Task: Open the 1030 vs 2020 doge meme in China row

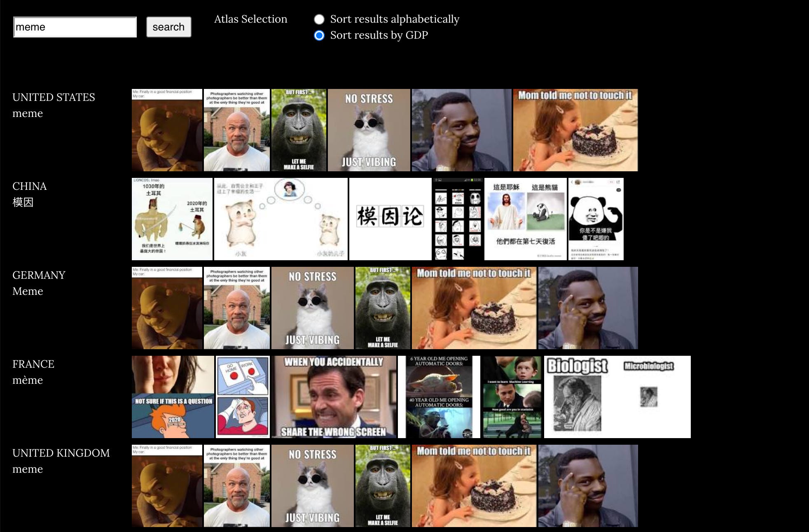Action: click(172, 219)
